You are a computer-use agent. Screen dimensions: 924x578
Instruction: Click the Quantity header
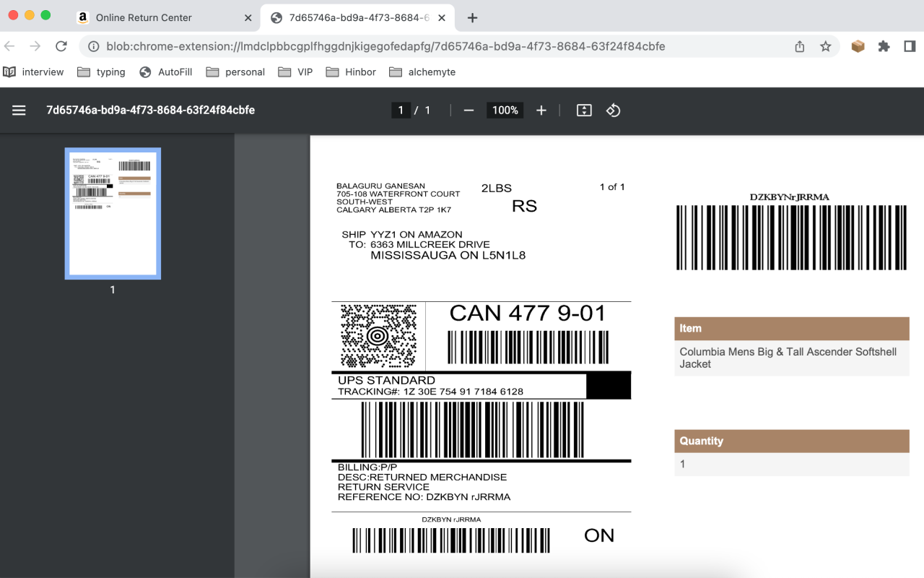[792, 441]
